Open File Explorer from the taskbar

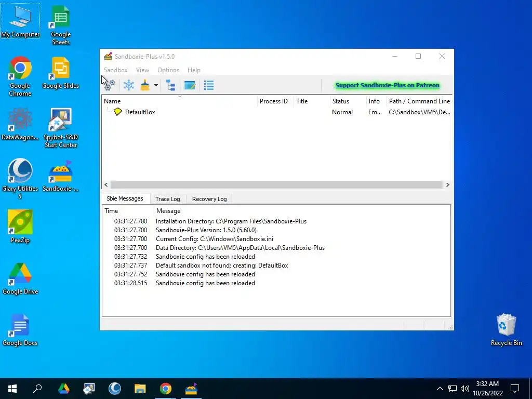(140, 388)
